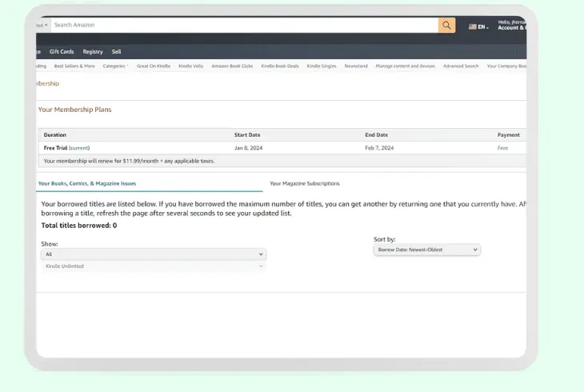584x392 pixels.
Task: Open Kindle Book Deals link
Action: (x=280, y=66)
